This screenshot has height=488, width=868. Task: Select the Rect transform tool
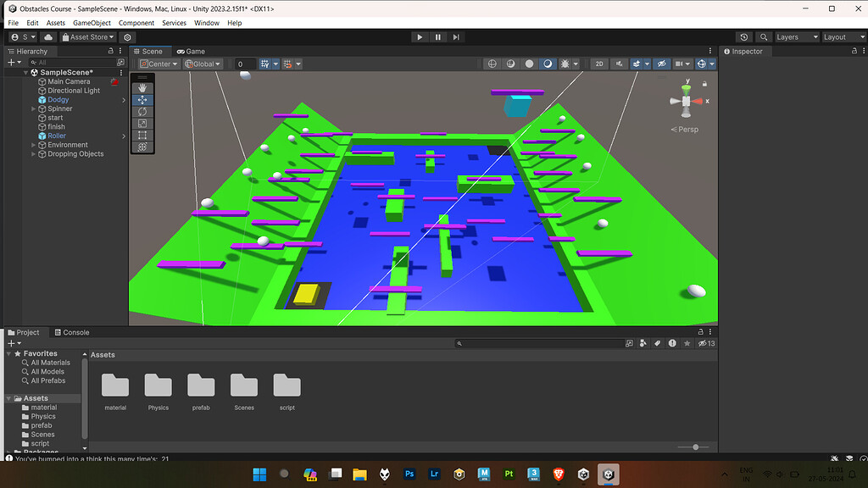[x=142, y=135]
